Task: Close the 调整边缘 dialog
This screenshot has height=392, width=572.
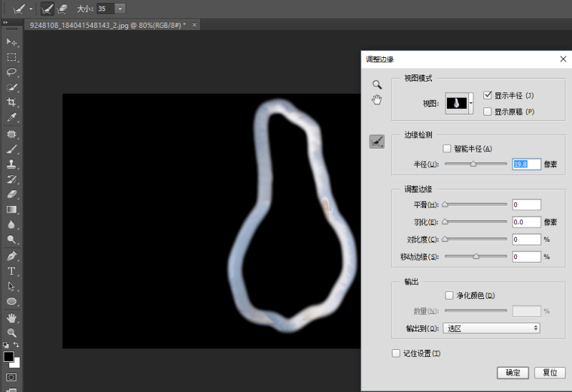Action: [x=563, y=59]
